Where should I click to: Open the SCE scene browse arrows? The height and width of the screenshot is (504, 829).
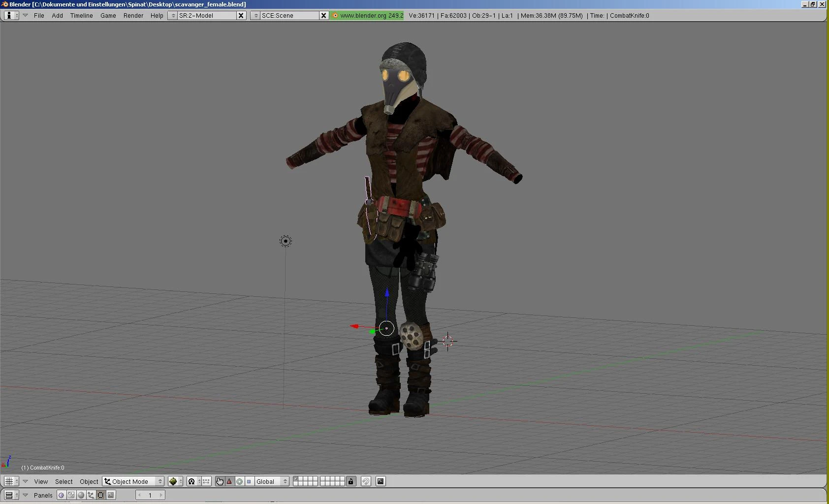(255, 15)
